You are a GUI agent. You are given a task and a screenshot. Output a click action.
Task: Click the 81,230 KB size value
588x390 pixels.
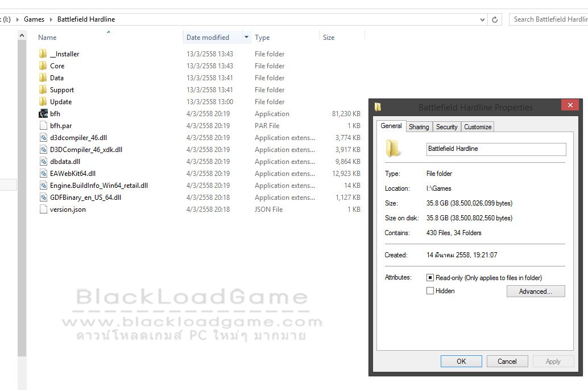[x=346, y=114]
